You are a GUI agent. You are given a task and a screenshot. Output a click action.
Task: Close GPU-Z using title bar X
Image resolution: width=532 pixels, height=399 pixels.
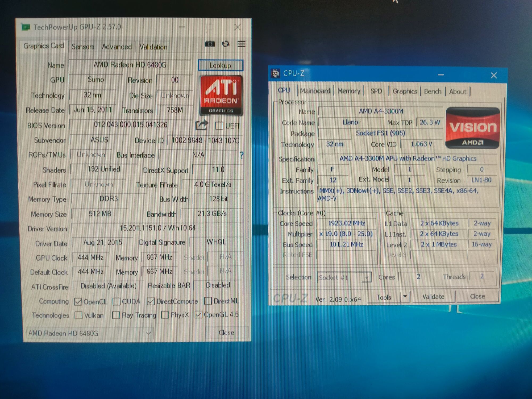238,27
